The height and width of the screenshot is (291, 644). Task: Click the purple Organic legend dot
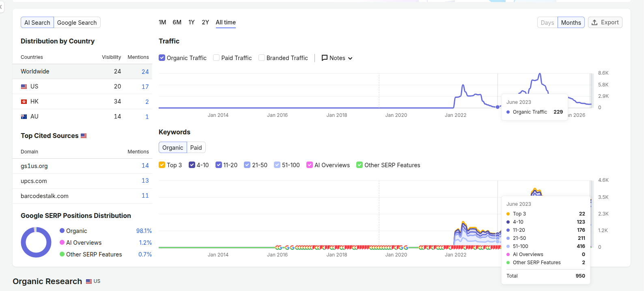[x=62, y=231]
